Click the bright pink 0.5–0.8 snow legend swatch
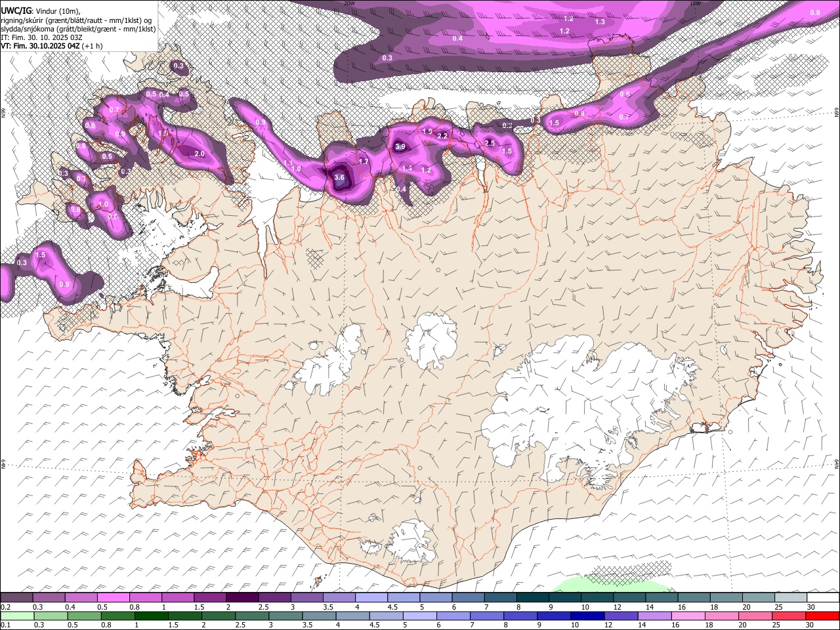 point(113,598)
